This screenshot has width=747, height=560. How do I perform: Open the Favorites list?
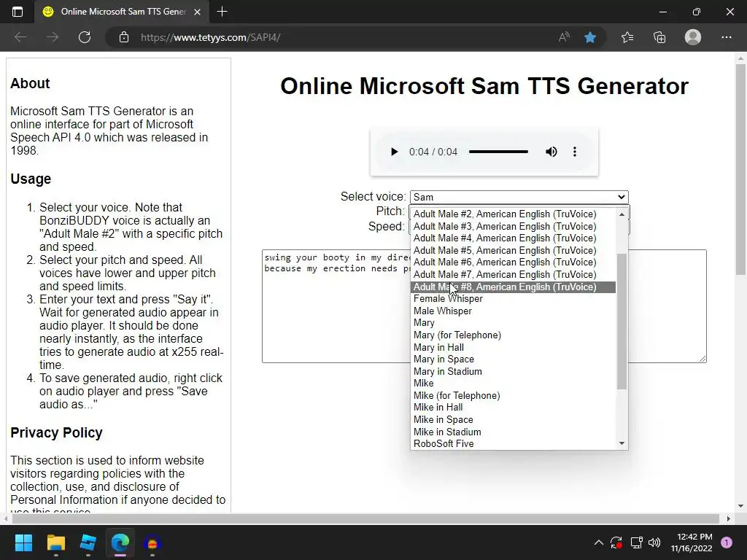coord(627,37)
